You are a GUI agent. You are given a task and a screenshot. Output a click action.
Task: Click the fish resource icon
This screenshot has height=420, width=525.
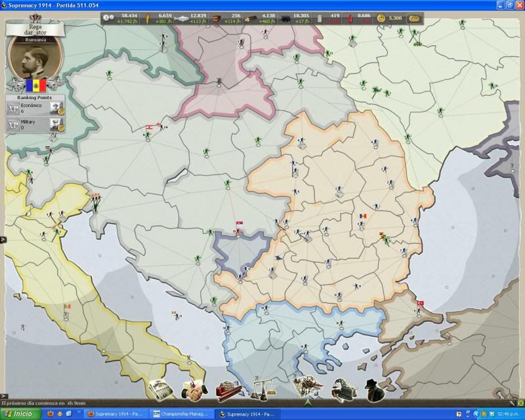pos(181,18)
